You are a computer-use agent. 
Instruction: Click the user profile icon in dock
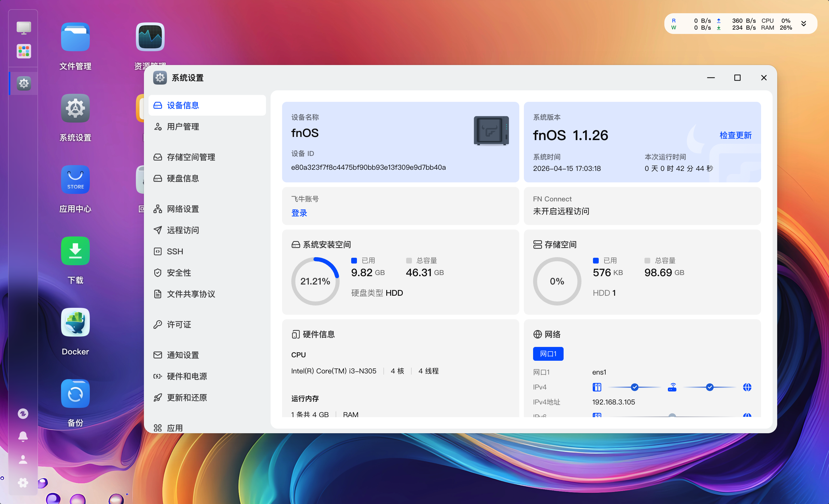[x=23, y=459]
